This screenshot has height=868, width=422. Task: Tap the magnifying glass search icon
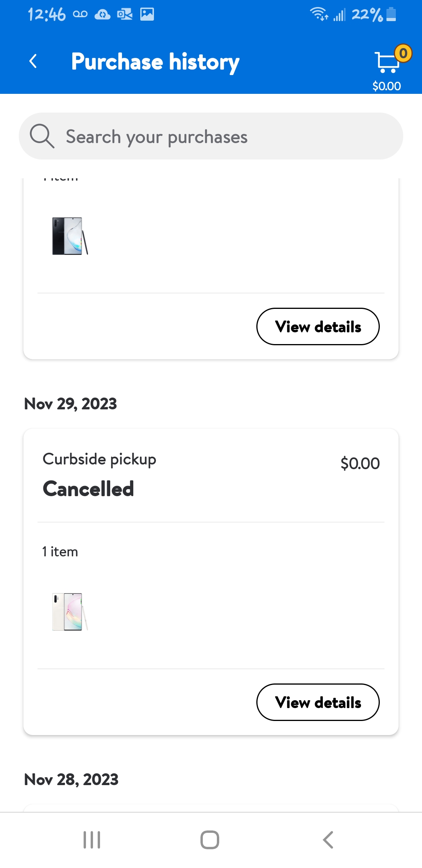(x=42, y=136)
